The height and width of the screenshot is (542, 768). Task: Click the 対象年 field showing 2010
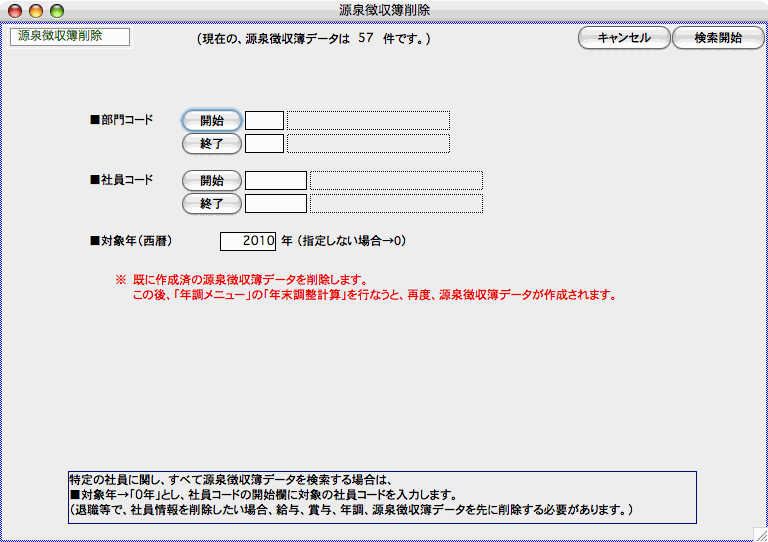click(x=248, y=241)
